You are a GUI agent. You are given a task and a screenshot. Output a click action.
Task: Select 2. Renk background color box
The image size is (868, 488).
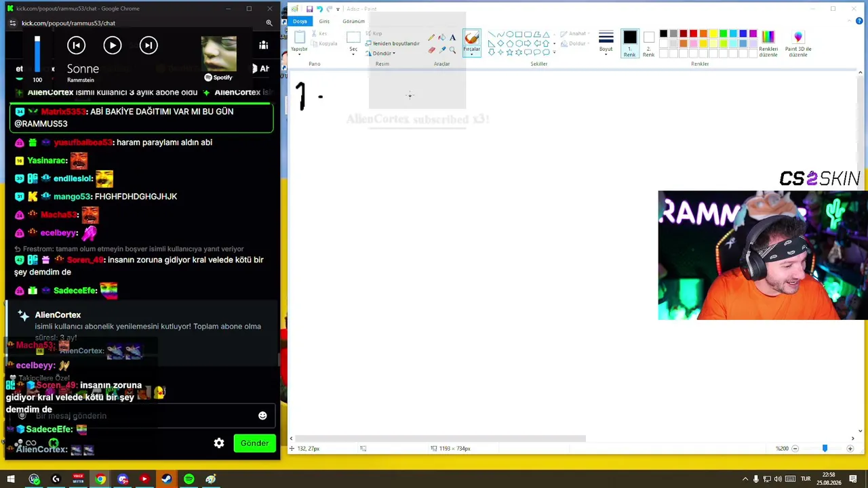point(648,43)
